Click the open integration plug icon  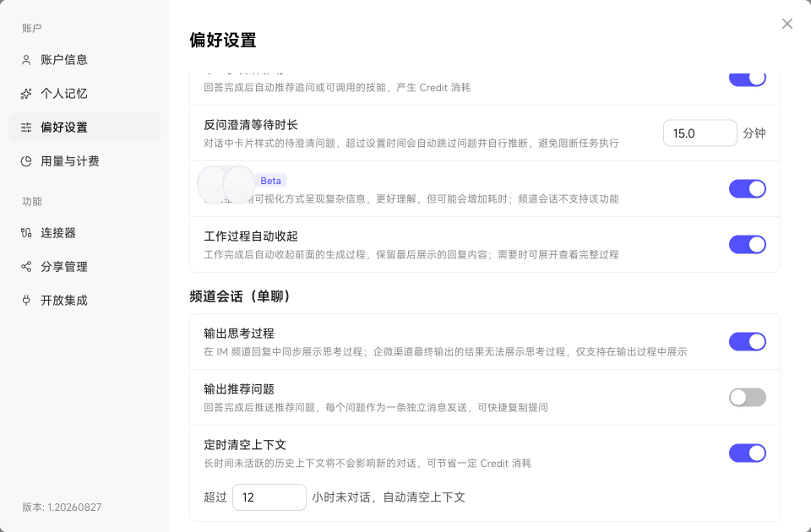26,301
